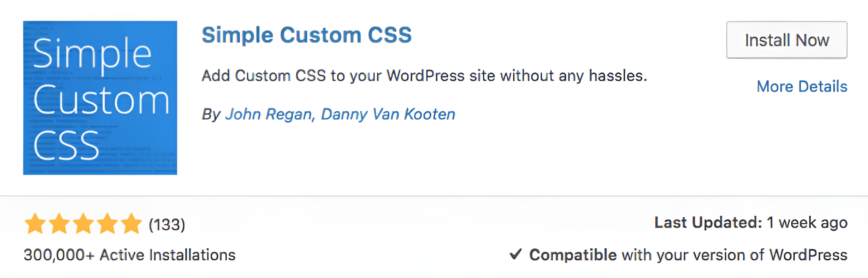Open the (133) ratings count
Image resolution: width=868 pixels, height=278 pixels.
point(167,224)
